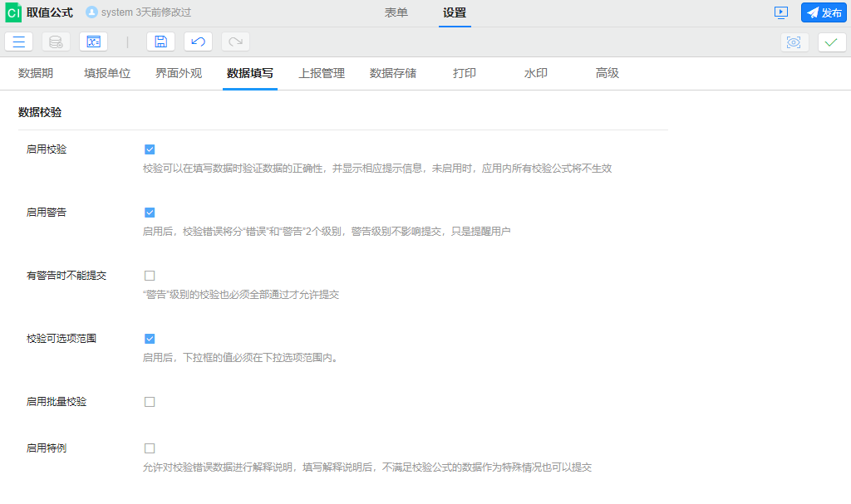851x504 pixels.
Task: Click the demo video player icon
Action: click(782, 12)
